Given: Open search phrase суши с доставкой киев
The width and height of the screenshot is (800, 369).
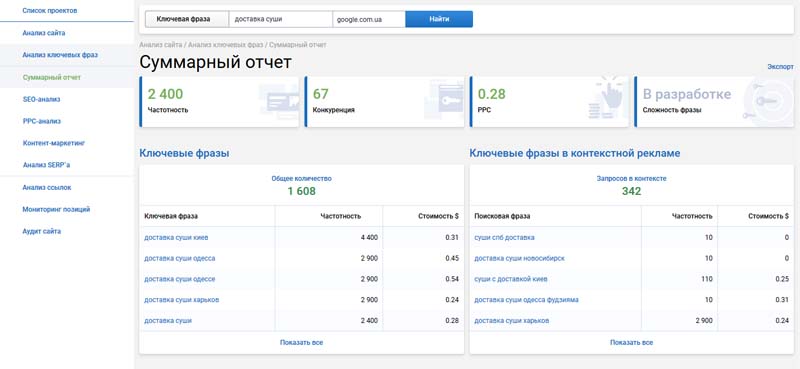Looking at the screenshot, I should coord(511,279).
